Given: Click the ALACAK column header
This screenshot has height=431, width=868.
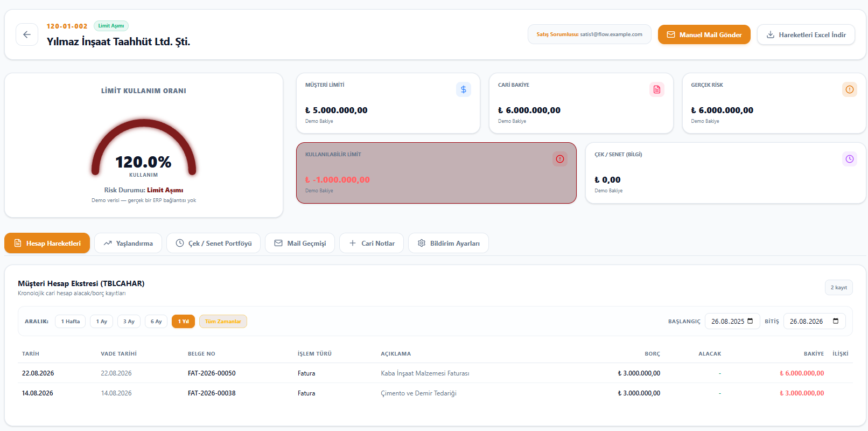Looking at the screenshot, I should (x=710, y=354).
